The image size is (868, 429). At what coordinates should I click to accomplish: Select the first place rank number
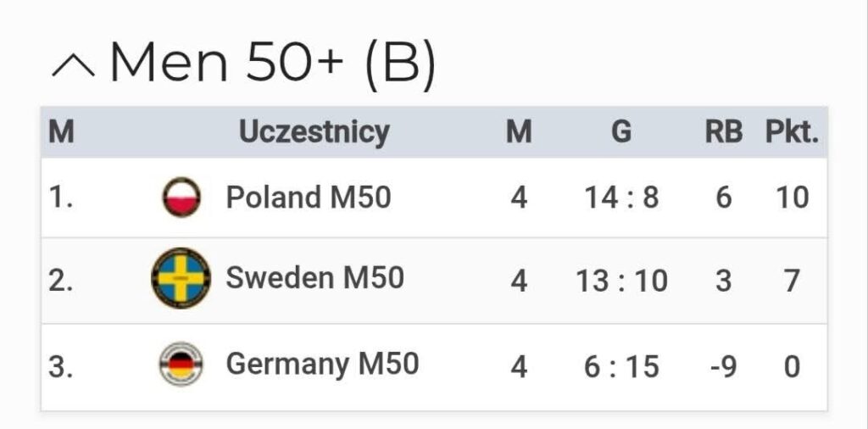61,198
